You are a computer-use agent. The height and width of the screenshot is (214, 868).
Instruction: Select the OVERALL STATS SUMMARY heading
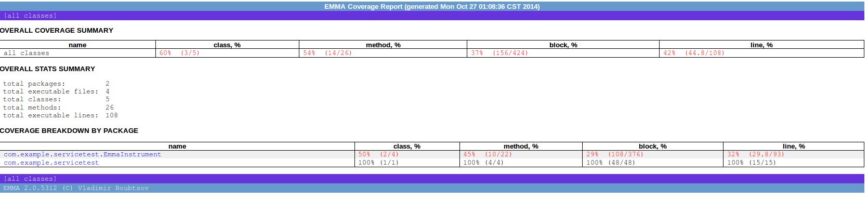[47, 69]
